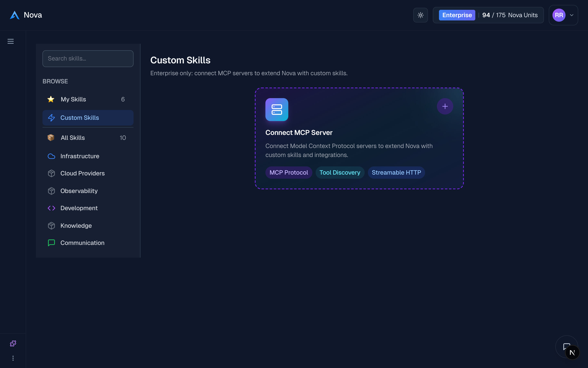Open the Development category
This screenshot has height=368, width=588.
pos(88,208)
